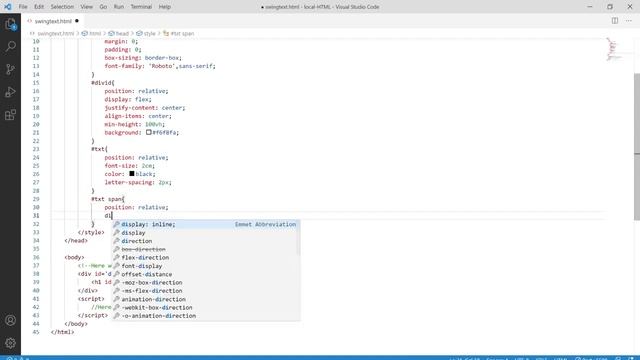Open the Go menu
This screenshot has width=640, height=360.
[x=103, y=7]
